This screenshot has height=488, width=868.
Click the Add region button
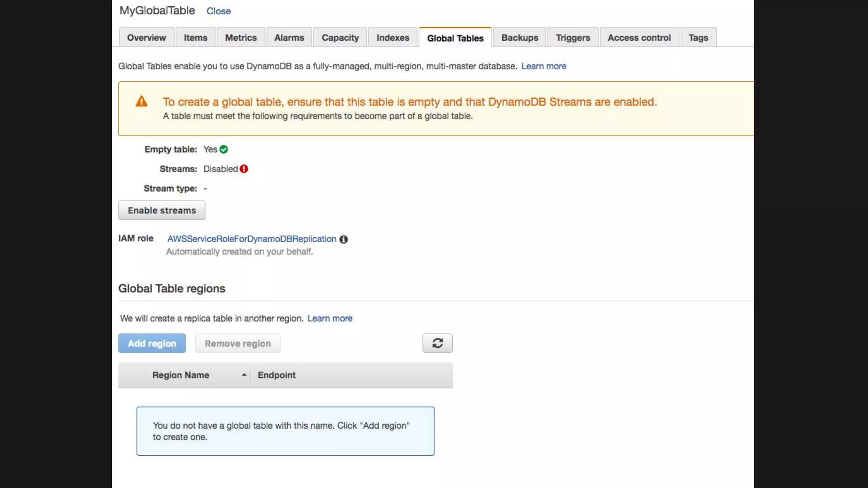click(x=152, y=344)
